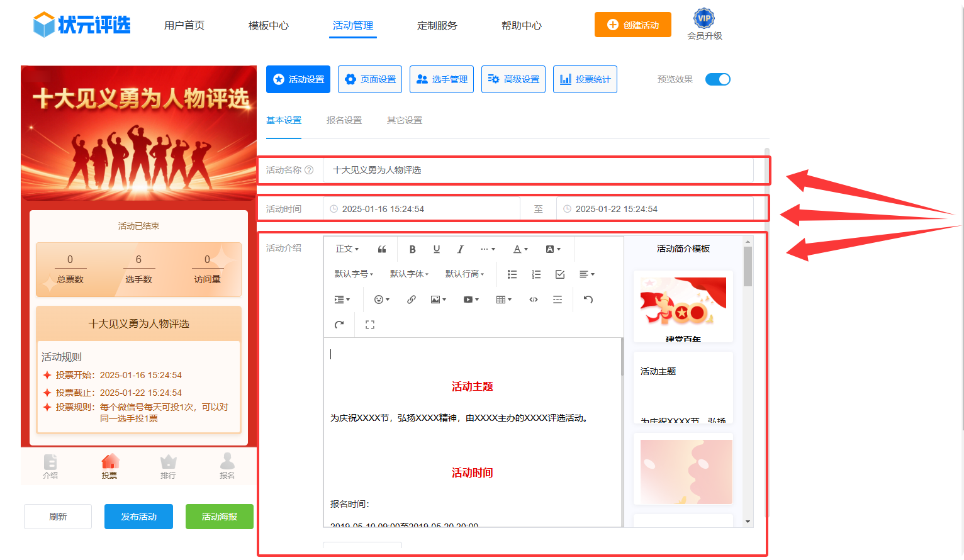Open the indent dropdown

342,300
